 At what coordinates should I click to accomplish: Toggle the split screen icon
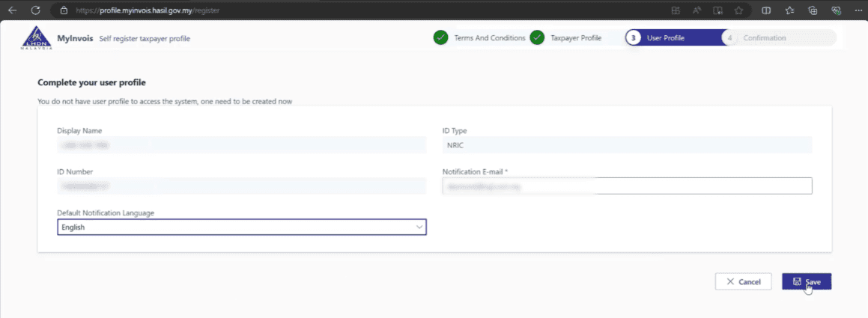click(766, 10)
